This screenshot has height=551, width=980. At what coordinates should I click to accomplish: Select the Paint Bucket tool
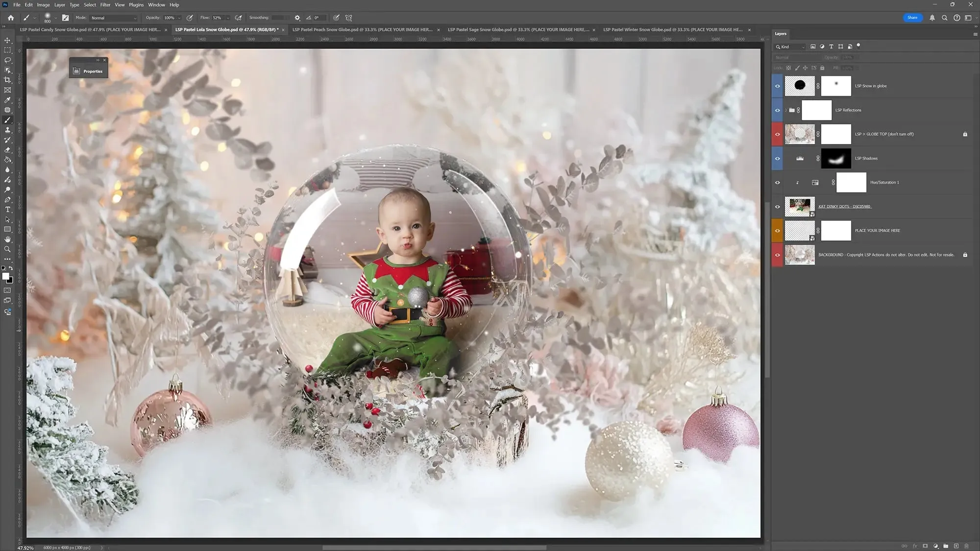tap(7, 160)
